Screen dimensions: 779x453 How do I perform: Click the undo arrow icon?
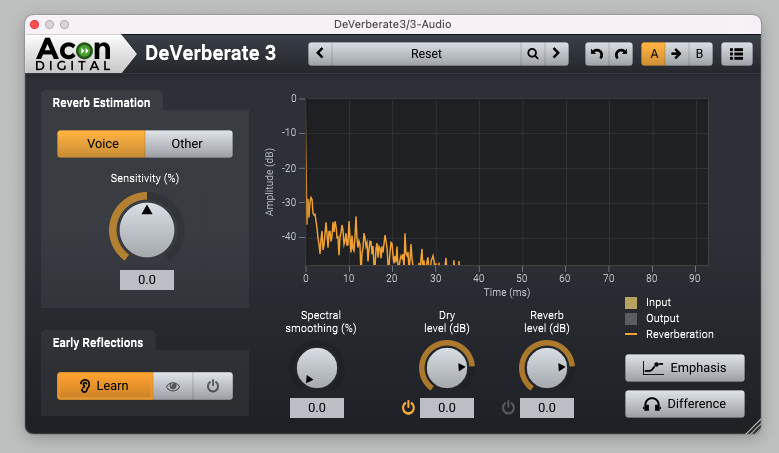[x=597, y=54]
